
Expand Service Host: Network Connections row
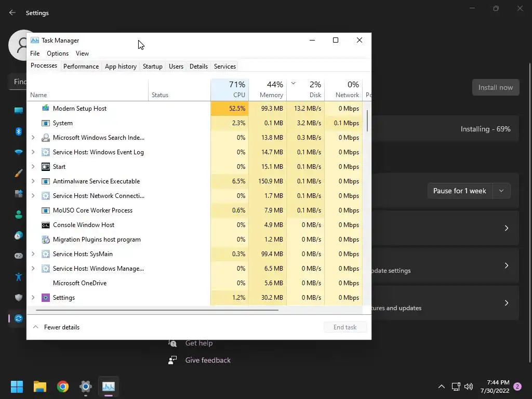pos(33,196)
